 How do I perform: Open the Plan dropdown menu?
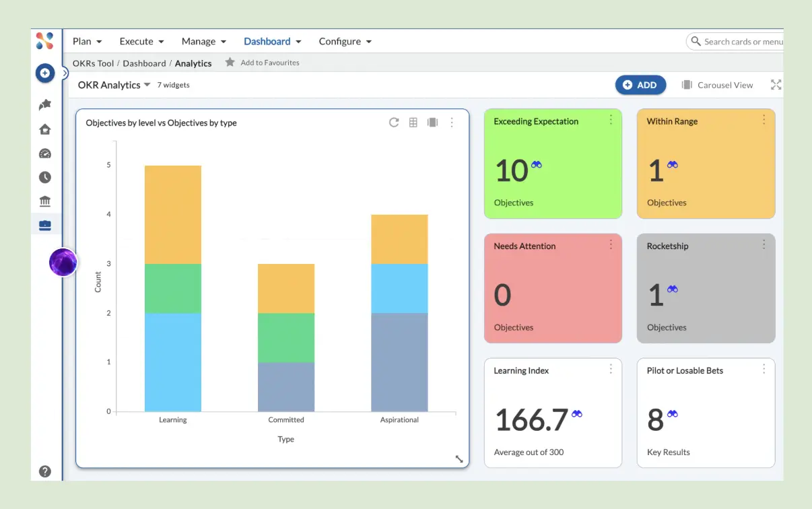point(86,41)
